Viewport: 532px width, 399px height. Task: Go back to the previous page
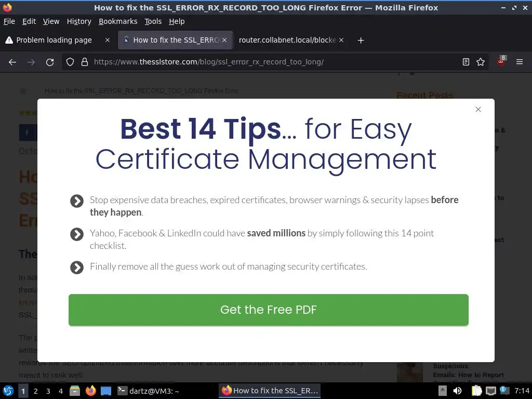[x=12, y=62]
